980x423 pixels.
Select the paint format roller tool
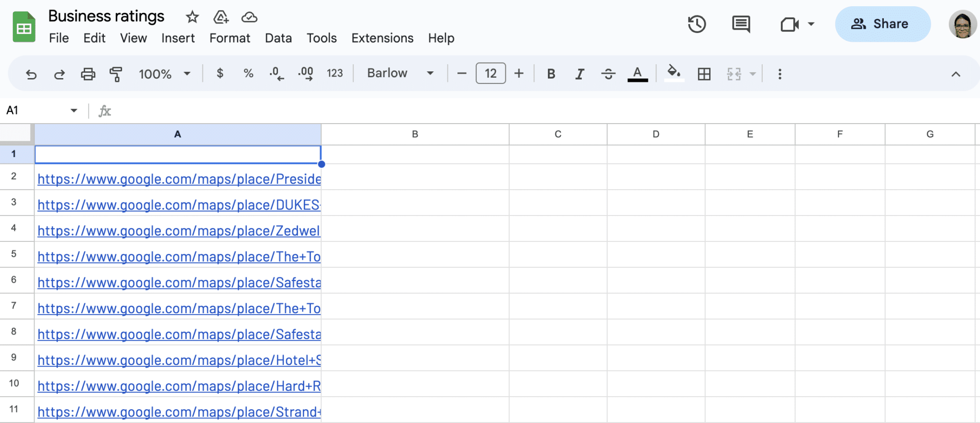coord(116,74)
